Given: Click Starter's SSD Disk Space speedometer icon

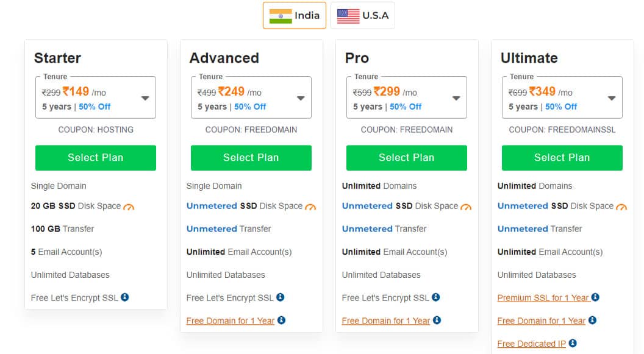Looking at the screenshot, I should [128, 206].
